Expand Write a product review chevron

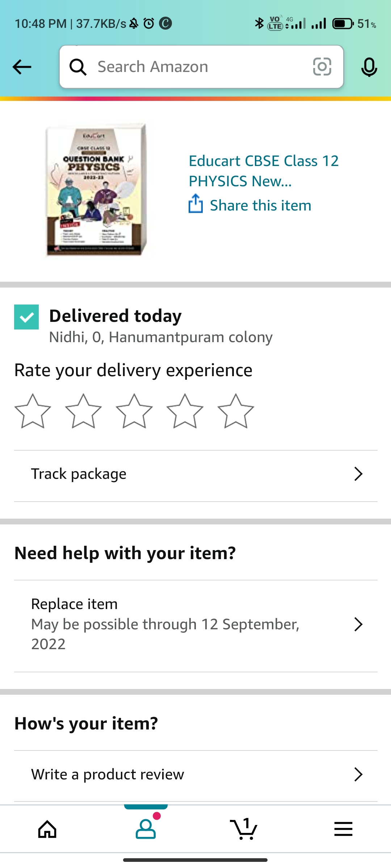click(358, 774)
